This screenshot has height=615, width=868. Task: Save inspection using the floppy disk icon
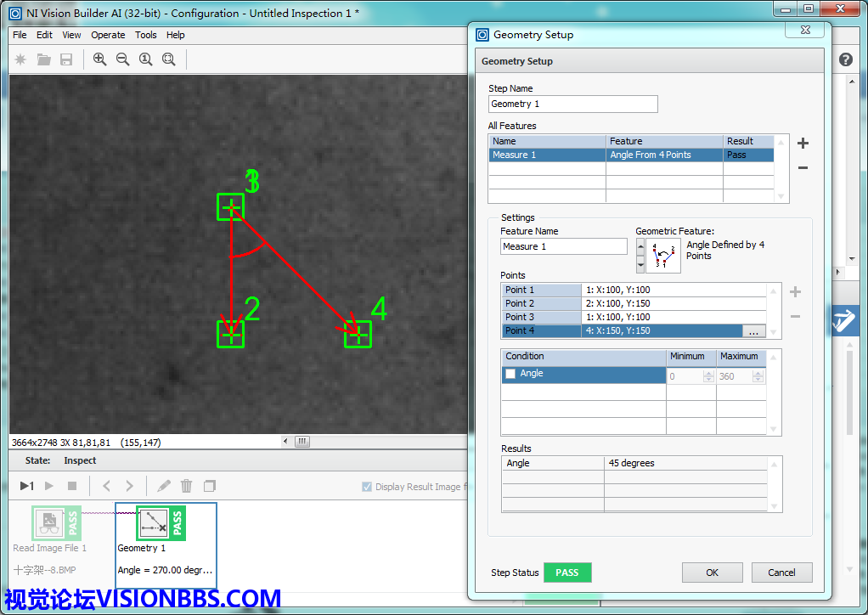[x=66, y=59]
